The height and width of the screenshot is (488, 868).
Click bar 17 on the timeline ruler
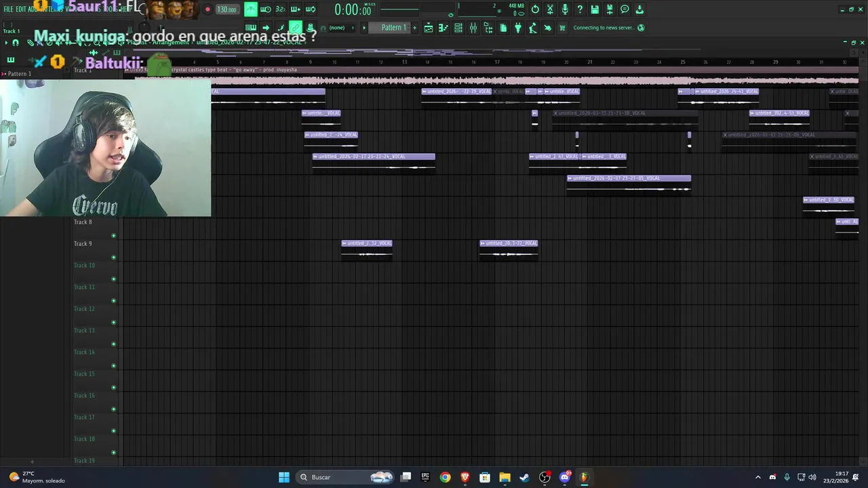tap(497, 62)
